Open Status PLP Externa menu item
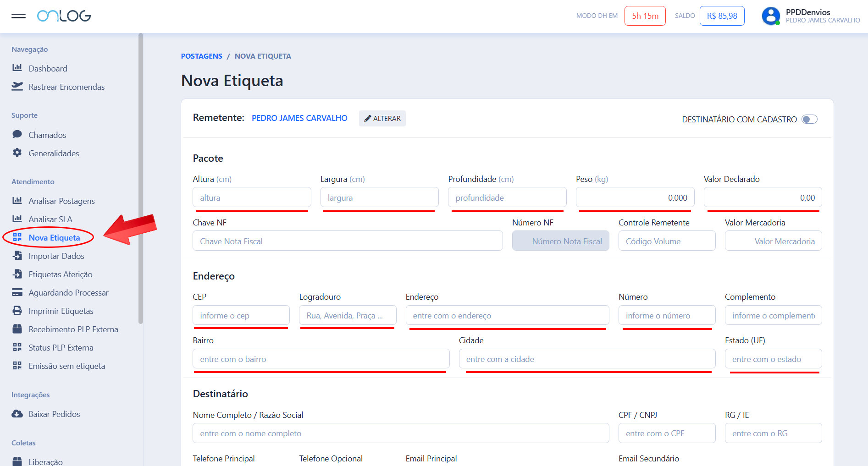This screenshot has width=868, height=466. (x=61, y=348)
